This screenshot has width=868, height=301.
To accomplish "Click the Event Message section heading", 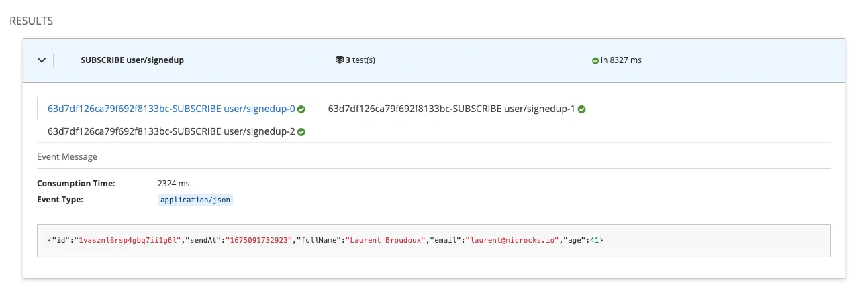I will [67, 157].
